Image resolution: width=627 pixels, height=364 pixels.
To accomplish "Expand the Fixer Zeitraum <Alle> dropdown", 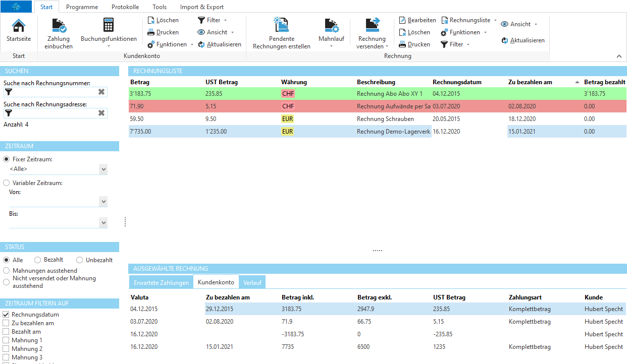I will pyautogui.click(x=103, y=169).
